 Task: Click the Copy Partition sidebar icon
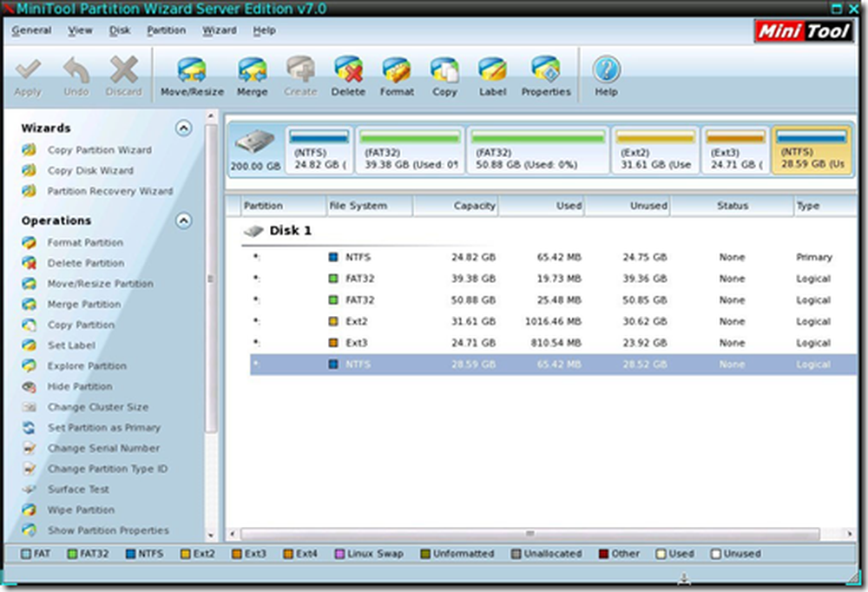point(30,325)
